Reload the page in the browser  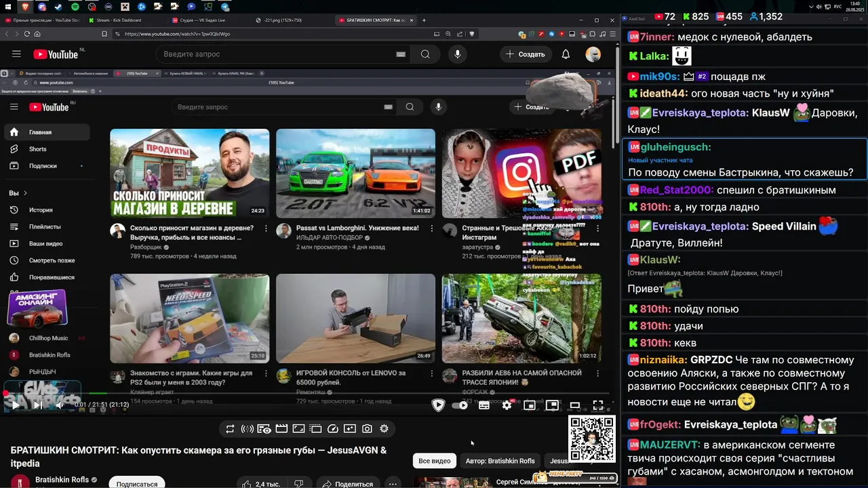coord(27,34)
